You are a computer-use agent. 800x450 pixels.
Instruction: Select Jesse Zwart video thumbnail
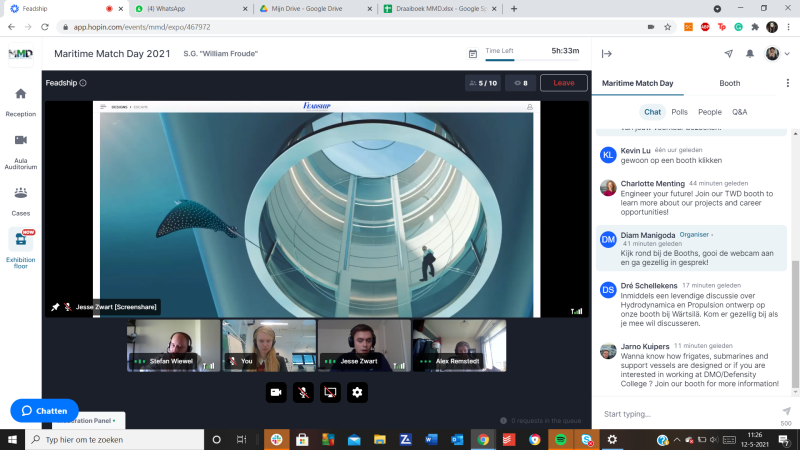pos(364,345)
